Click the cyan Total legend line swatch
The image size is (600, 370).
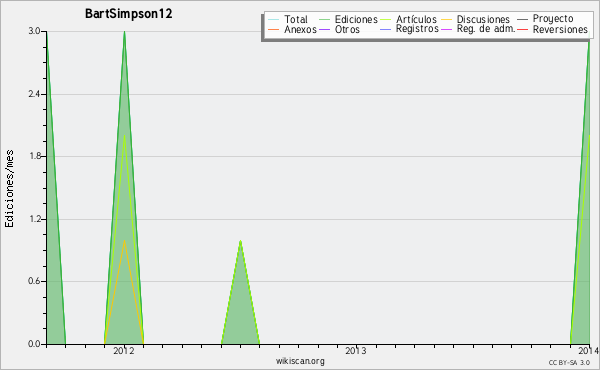274,20
